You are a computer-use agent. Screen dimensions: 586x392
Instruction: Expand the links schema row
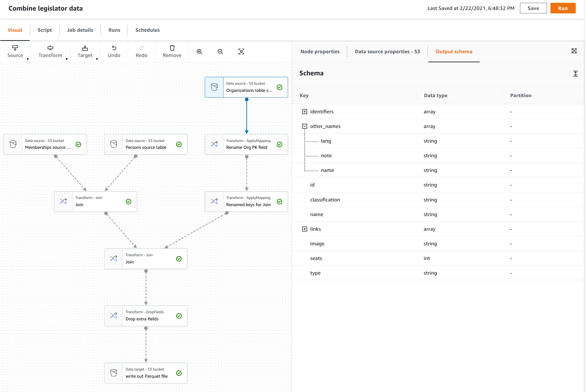[x=305, y=229]
